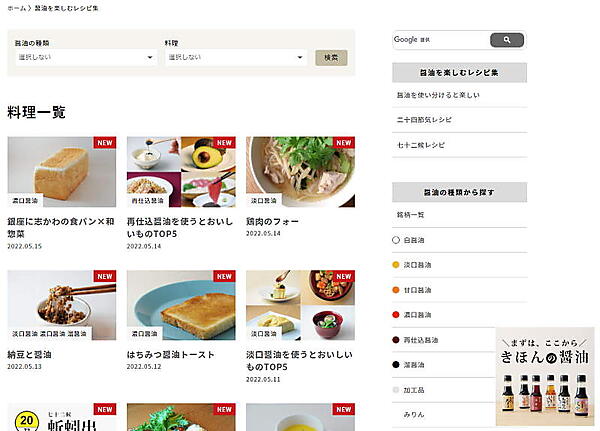Open 銘柄一覧 in sidebar
The image size is (600, 431).
coord(410,215)
